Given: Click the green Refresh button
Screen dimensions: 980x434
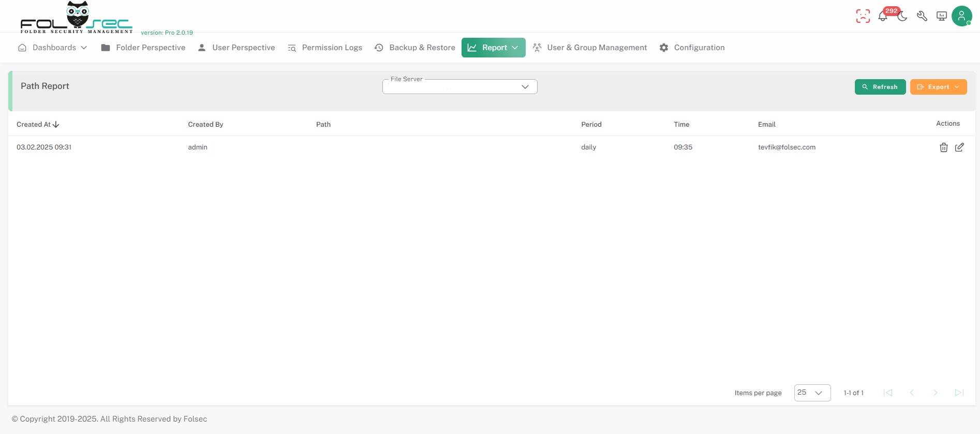Looking at the screenshot, I should pos(880,87).
